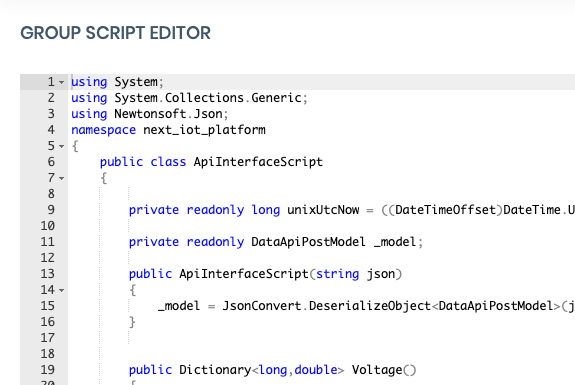
Task: Click line number 19 in the gutter
Action: [x=47, y=370]
